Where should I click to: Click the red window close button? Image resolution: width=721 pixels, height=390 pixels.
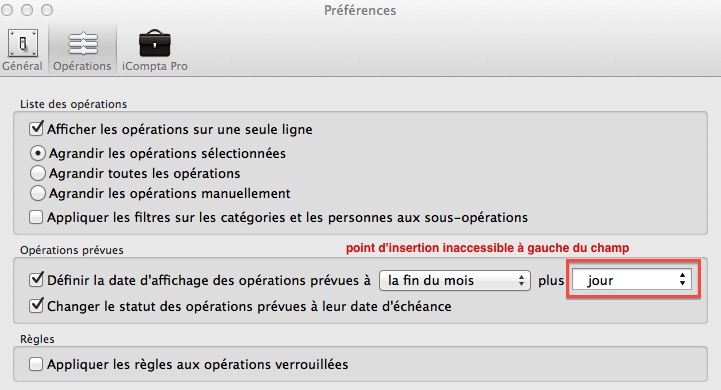tap(7, 10)
